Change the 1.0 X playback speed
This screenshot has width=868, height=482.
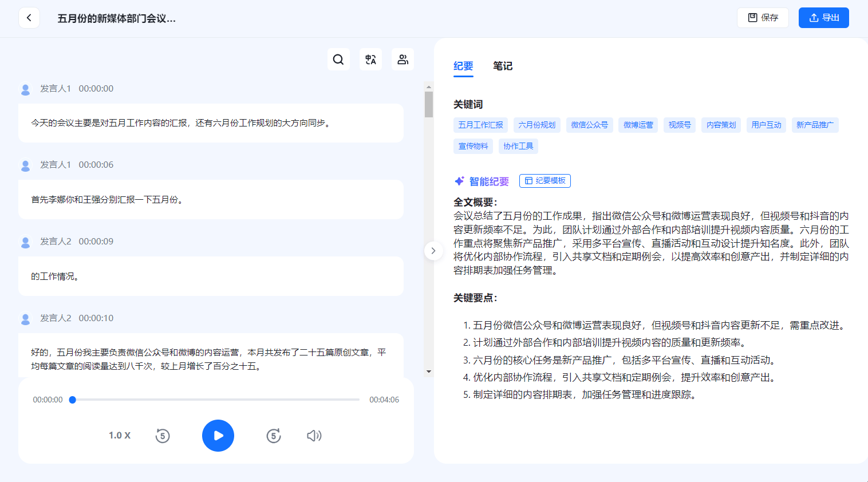click(120, 436)
